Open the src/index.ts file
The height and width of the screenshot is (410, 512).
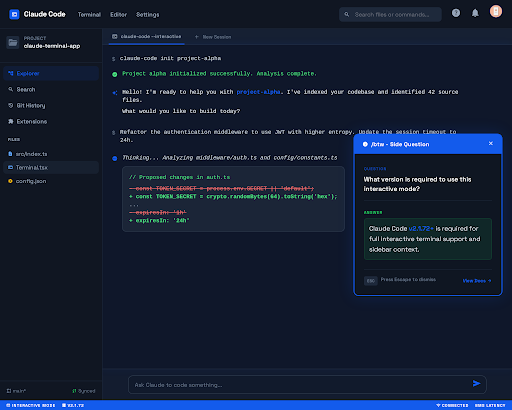(x=51, y=154)
